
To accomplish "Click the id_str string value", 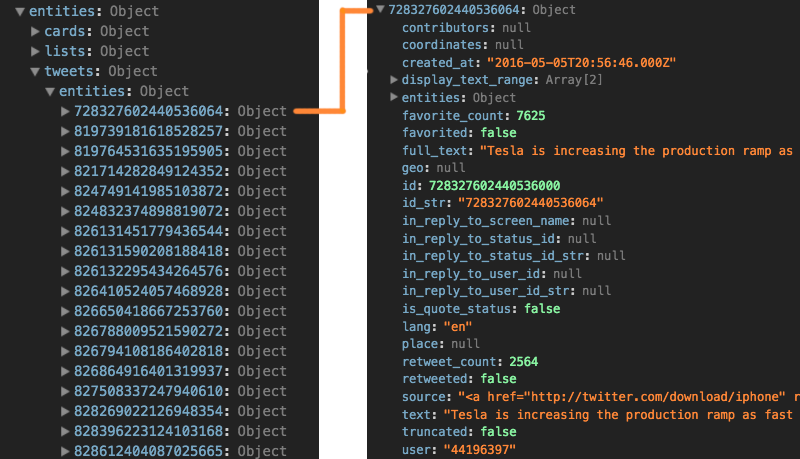I will pyautogui.click(x=531, y=203).
